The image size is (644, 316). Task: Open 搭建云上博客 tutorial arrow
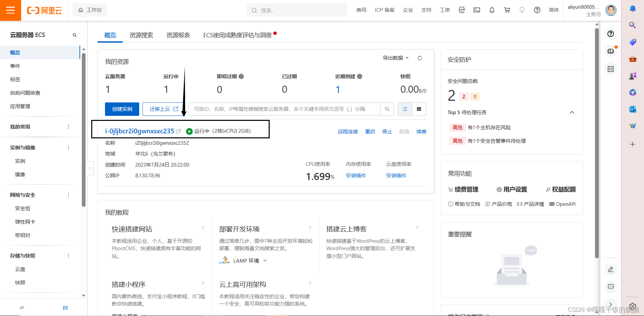tap(417, 228)
